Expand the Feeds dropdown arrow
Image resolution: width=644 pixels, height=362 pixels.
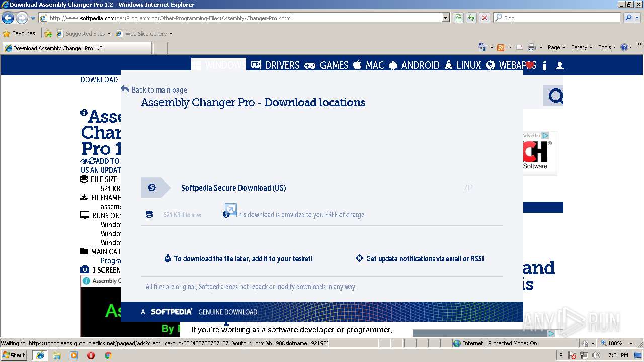[x=510, y=47]
